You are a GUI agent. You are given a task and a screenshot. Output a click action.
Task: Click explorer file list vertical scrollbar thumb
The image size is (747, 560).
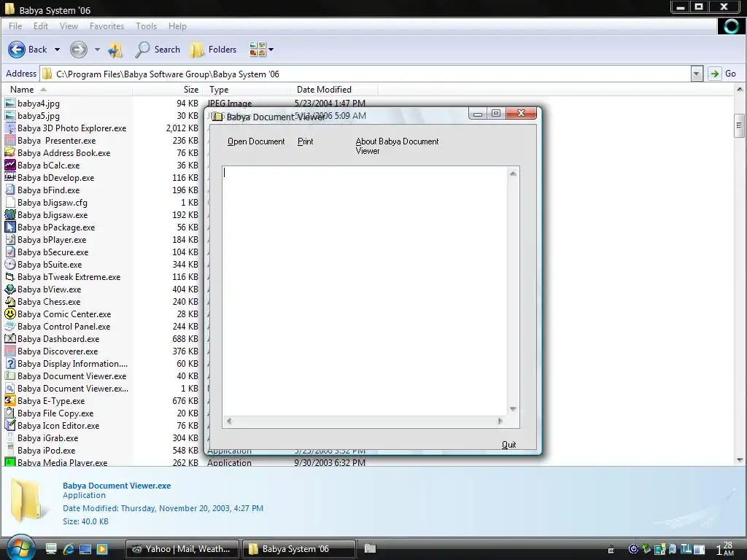739,125
